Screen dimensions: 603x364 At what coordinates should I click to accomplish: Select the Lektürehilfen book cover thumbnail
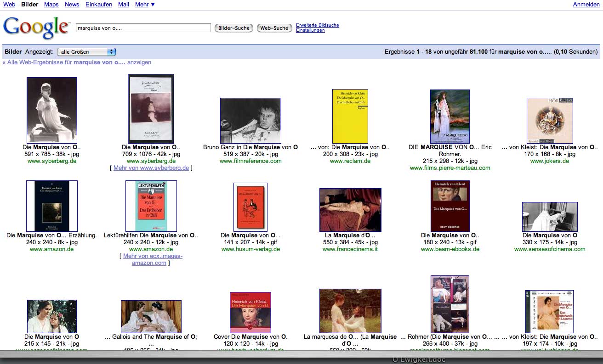(151, 206)
